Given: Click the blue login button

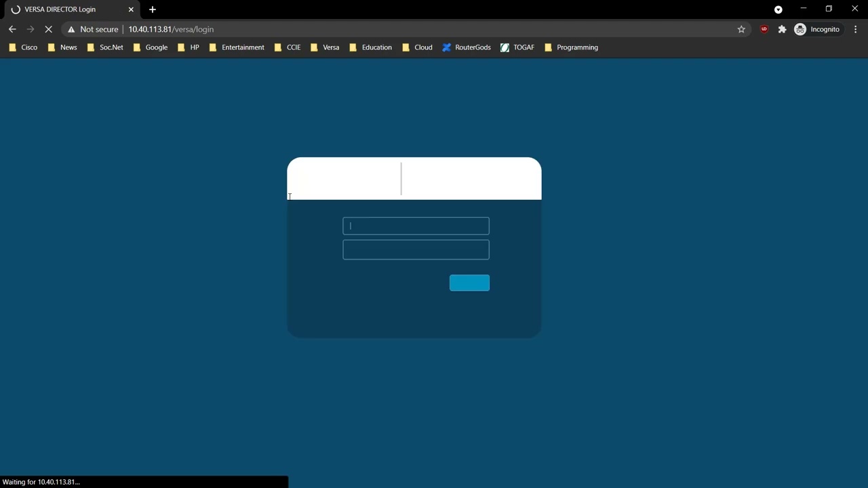Looking at the screenshot, I should point(469,283).
